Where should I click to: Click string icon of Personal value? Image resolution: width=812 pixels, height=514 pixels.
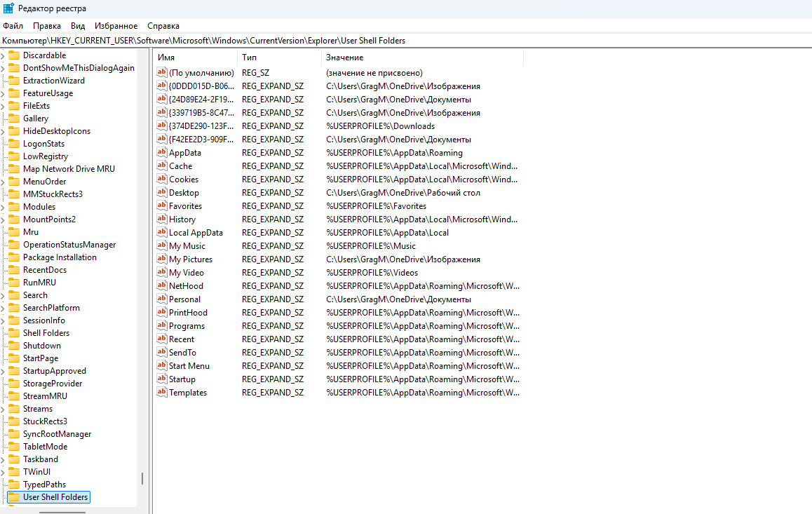click(x=161, y=299)
